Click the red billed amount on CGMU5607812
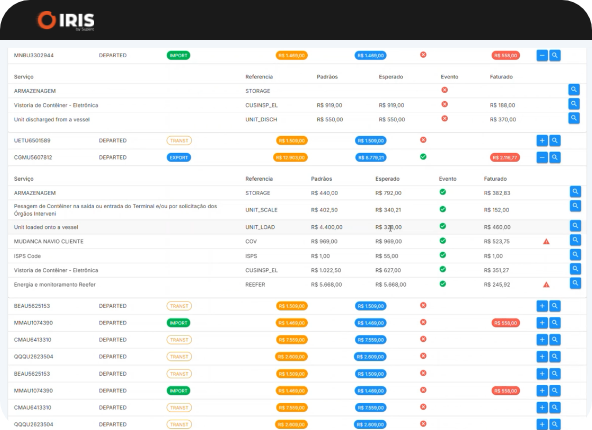592x430 pixels. tap(505, 157)
